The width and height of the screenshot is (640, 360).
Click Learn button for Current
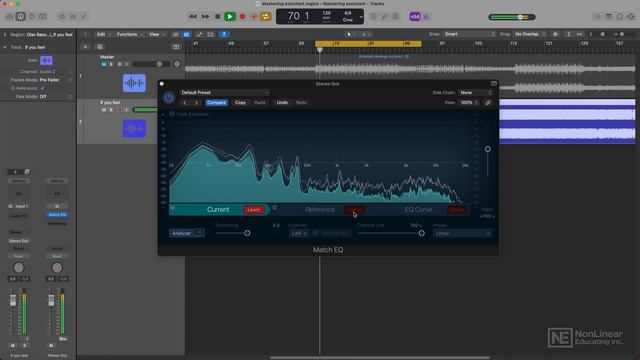coord(253,210)
